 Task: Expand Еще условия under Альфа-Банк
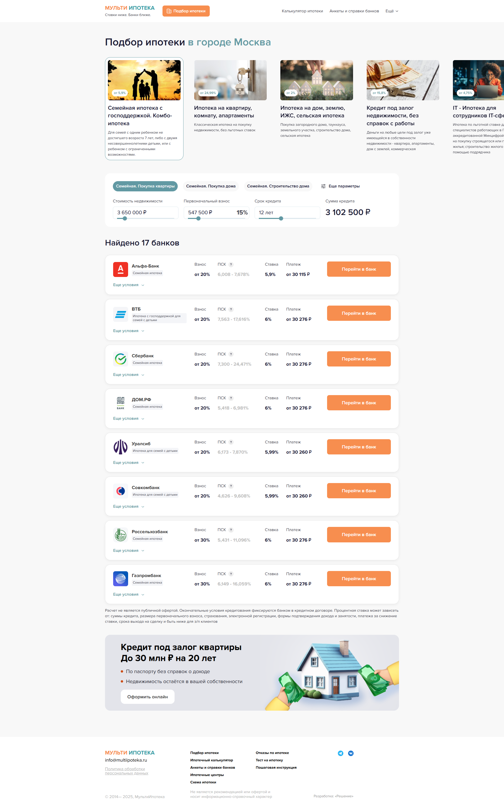pos(129,285)
